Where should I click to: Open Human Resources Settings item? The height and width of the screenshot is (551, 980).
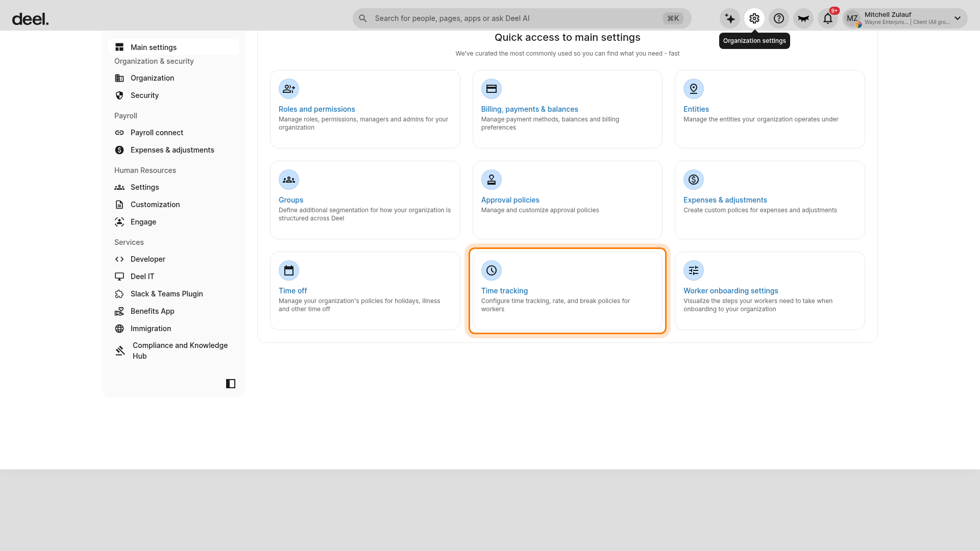point(174,187)
